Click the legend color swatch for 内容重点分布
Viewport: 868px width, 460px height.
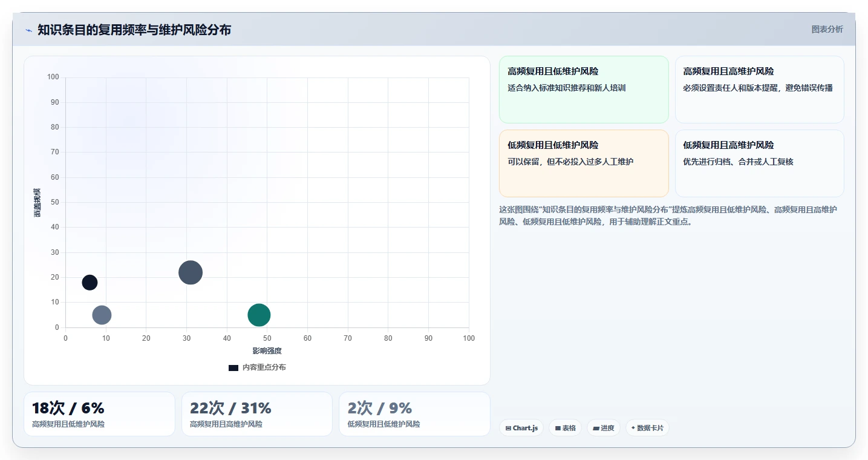[233, 368]
